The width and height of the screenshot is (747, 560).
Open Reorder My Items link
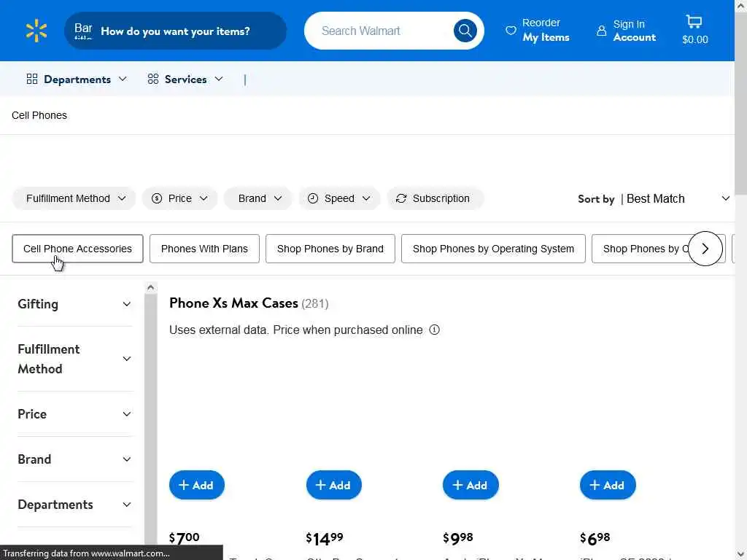tap(538, 30)
